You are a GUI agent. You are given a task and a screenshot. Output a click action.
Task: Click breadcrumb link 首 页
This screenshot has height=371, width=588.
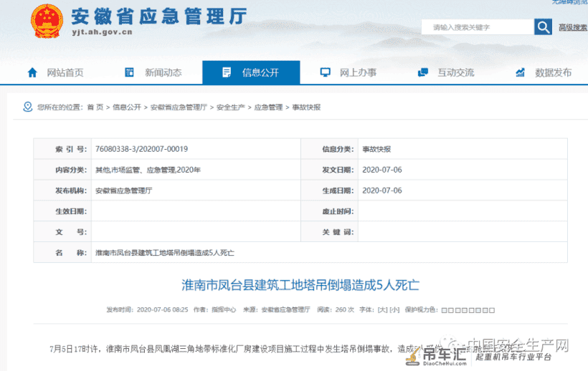[95, 107]
